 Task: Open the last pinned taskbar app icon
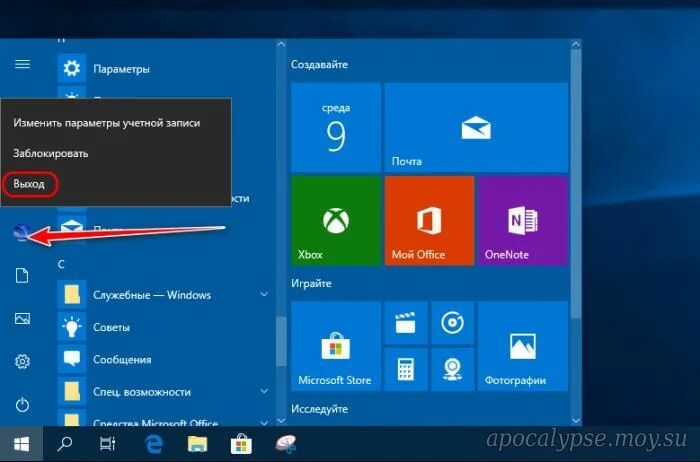(x=286, y=444)
